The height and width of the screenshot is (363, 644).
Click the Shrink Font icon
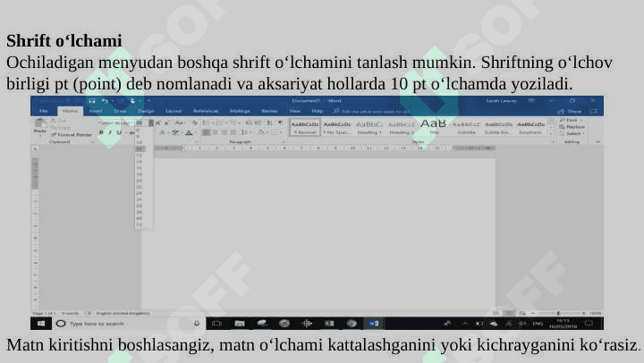pyautogui.click(x=166, y=122)
